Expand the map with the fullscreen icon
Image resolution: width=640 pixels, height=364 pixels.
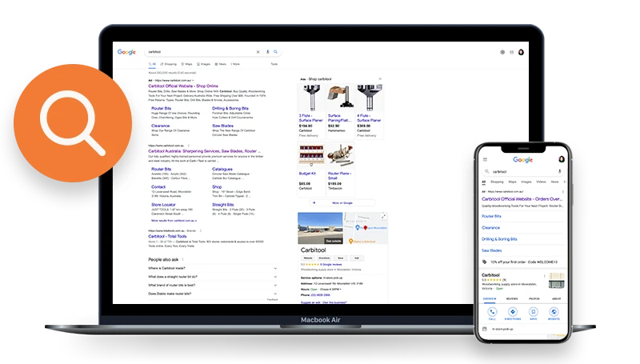pyautogui.click(x=382, y=217)
